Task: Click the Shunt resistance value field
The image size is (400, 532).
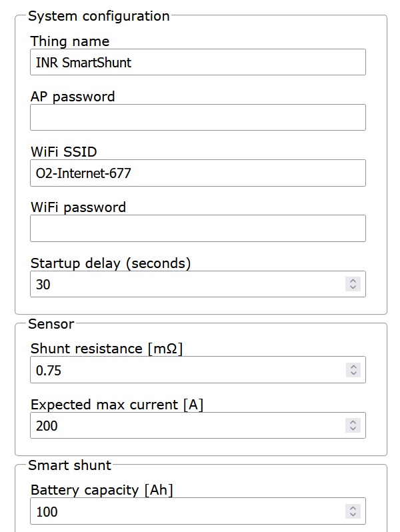Action: pos(187,370)
